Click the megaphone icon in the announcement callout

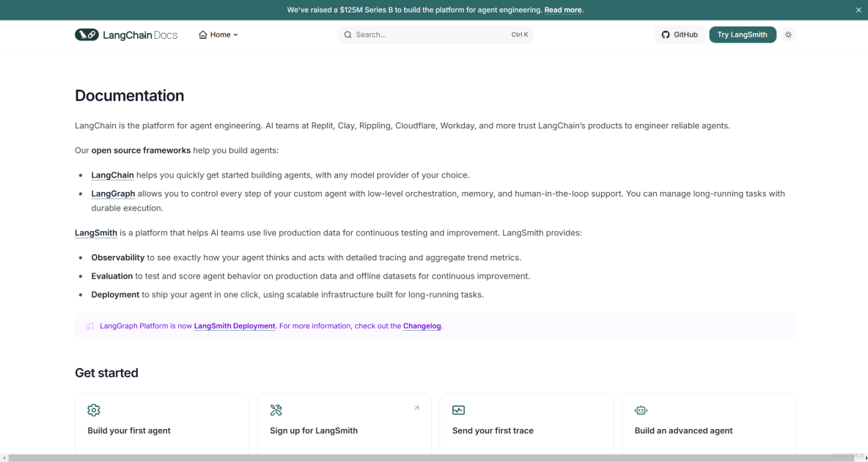point(89,326)
